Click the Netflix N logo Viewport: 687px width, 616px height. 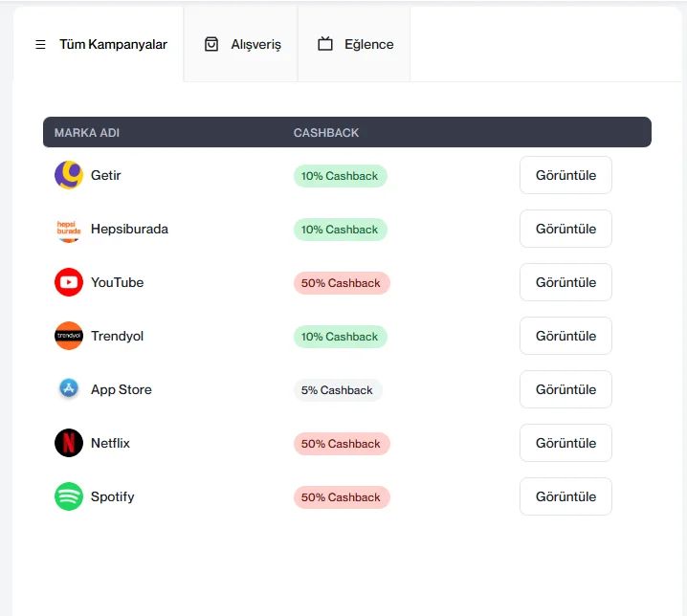(69, 443)
